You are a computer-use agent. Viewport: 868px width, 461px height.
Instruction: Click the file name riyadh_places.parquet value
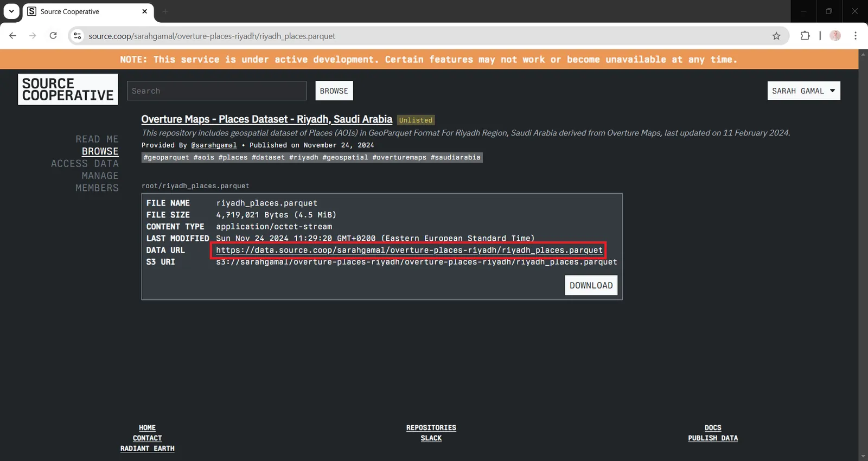pyautogui.click(x=266, y=203)
